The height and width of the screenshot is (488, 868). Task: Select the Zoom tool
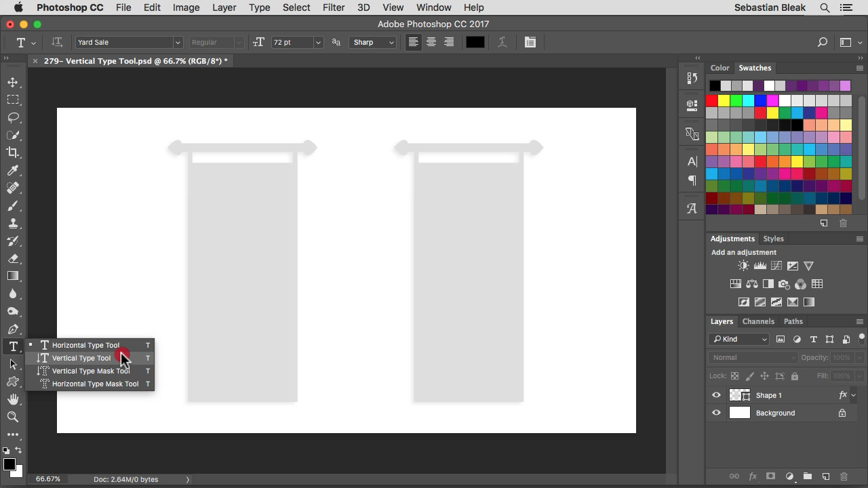pos(13,417)
